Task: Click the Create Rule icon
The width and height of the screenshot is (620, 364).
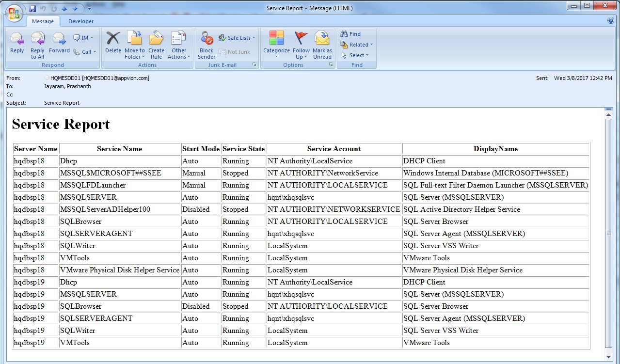Action: click(156, 39)
